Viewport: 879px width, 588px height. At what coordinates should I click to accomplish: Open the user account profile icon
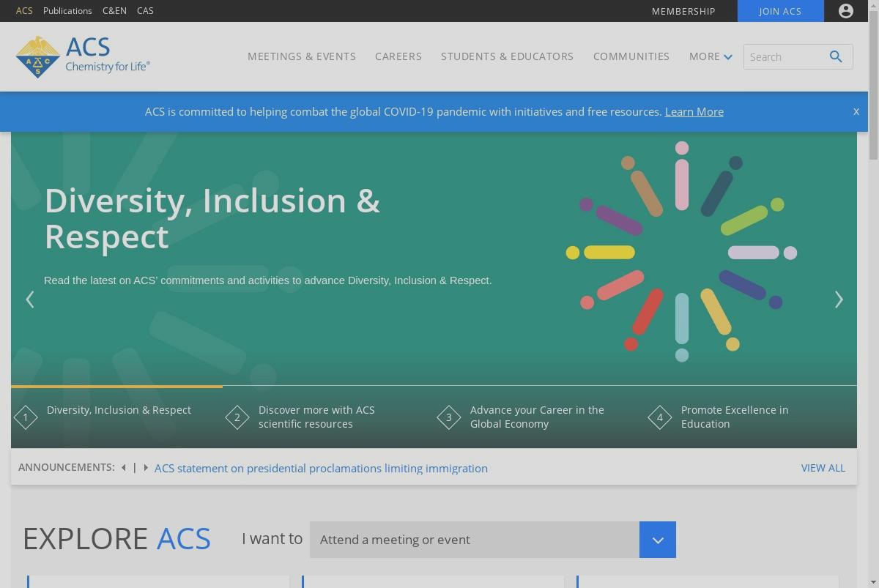(846, 11)
